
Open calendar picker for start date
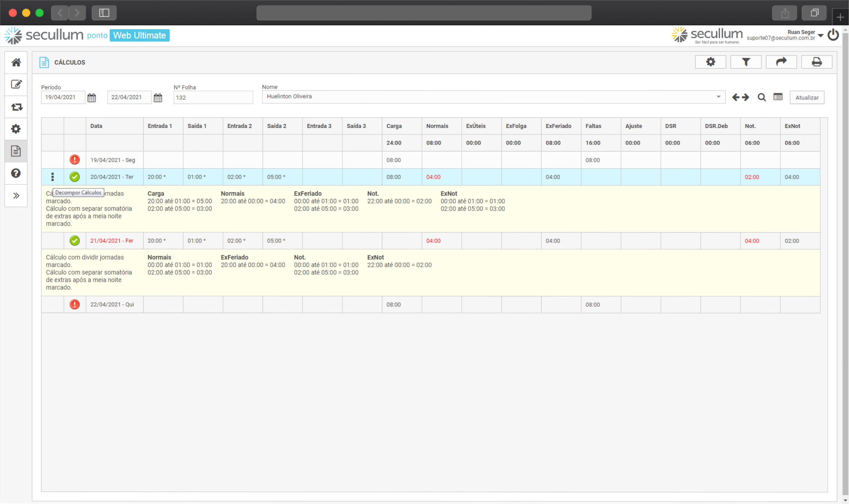92,98
